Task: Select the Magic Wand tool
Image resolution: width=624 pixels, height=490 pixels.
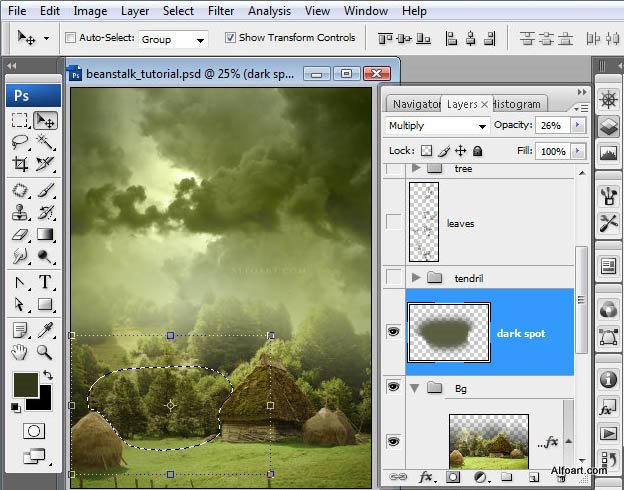Action: pyautogui.click(x=45, y=141)
